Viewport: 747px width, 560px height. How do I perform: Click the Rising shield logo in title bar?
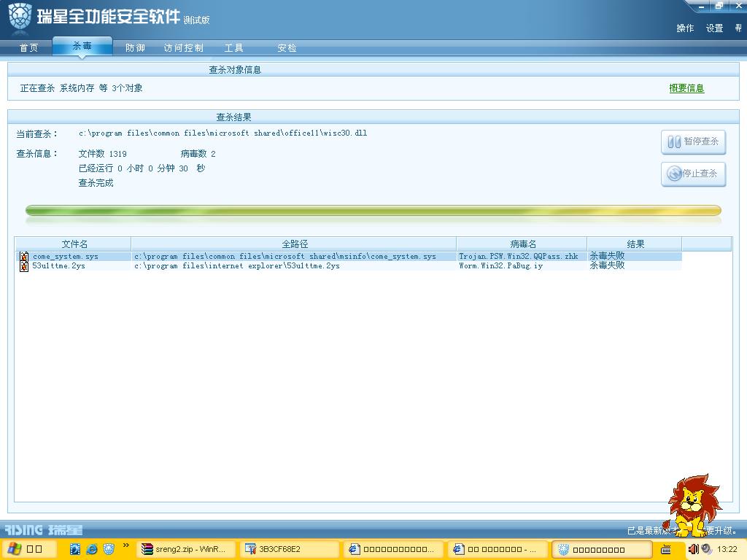coord(20,17)
